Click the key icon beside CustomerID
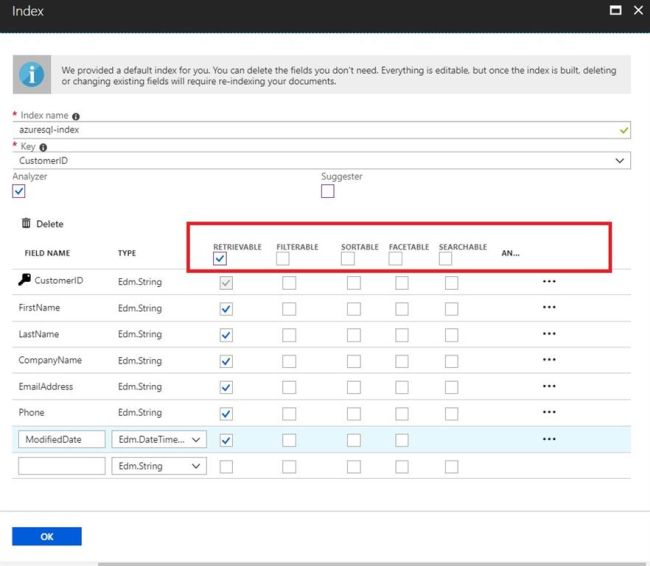Viewport: 650px width, 566px height. [x=24, y=280]
